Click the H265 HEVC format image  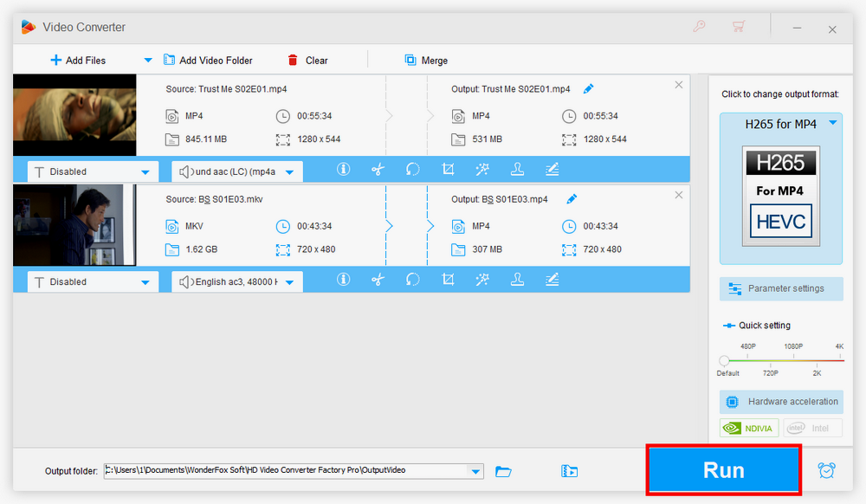[780, 196]
